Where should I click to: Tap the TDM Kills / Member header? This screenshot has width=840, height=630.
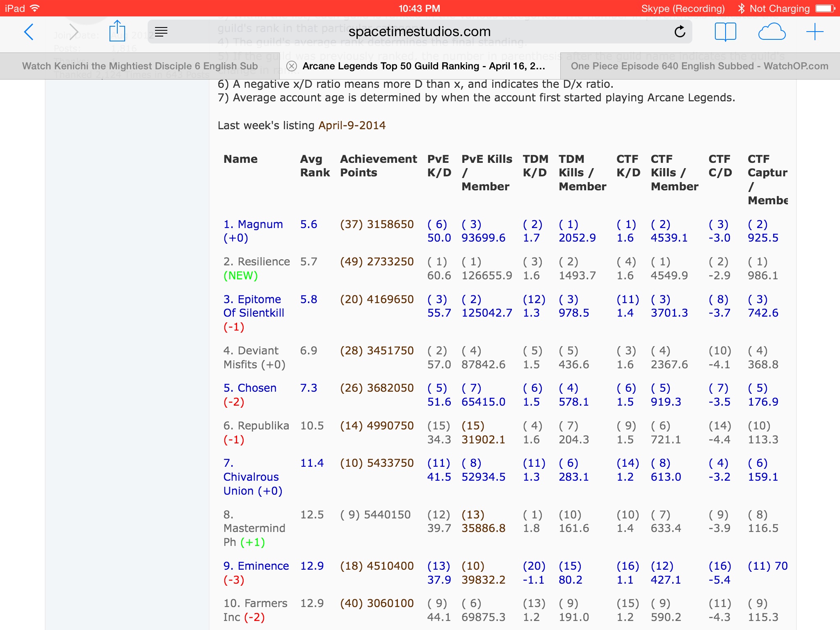point(582,173)
